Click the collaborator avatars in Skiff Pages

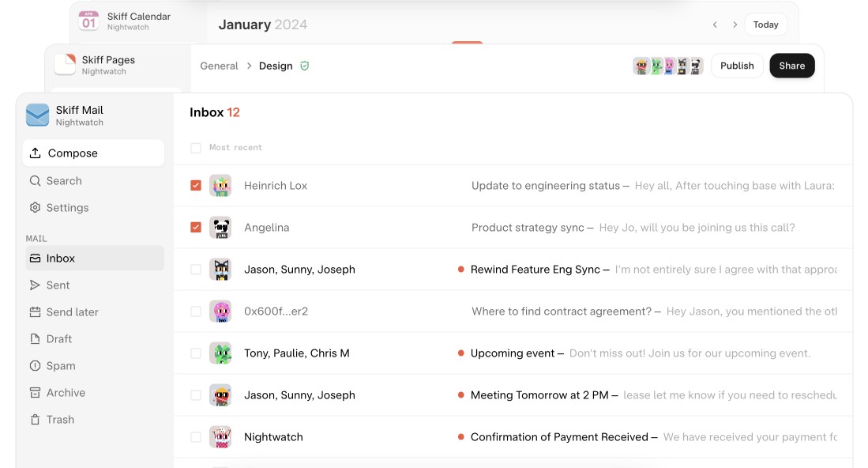668,66
